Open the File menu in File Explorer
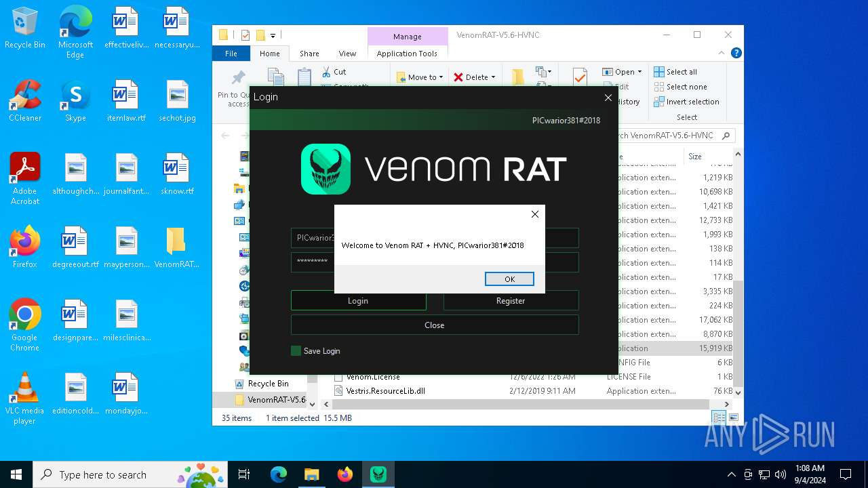The height and width of the screenshot is (488, 868). (x=231, y=54)
